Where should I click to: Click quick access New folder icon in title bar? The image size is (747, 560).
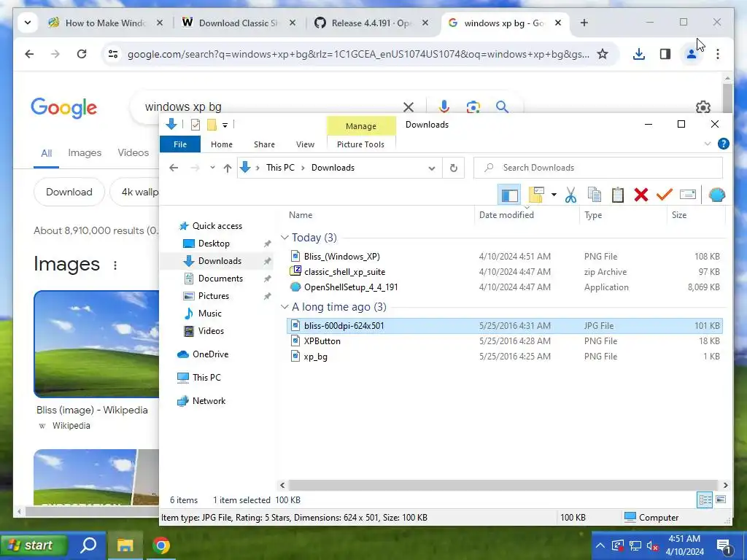212,125
